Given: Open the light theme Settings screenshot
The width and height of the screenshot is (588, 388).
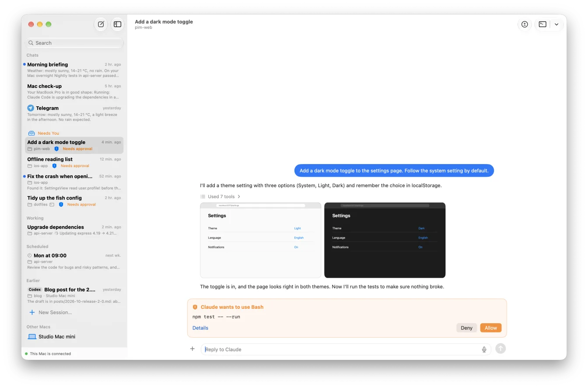Looking at the screenshot, I should pyautogui.click(x=261, y=240).
